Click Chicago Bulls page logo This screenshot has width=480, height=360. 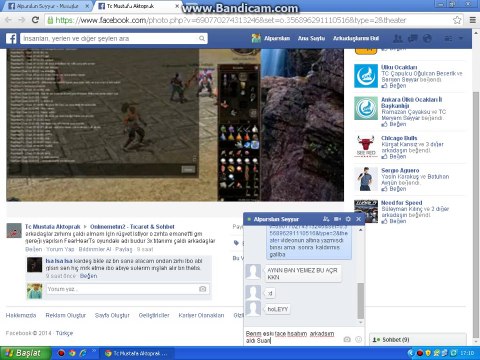tap(366, 146)
